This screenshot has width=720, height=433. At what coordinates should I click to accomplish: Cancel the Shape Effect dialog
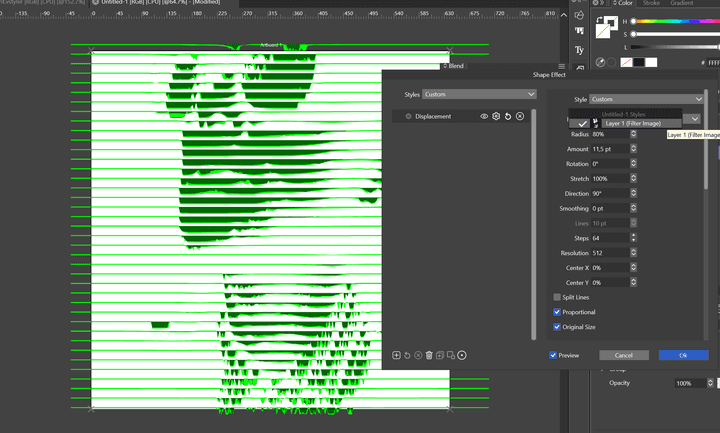coord(624,355)
